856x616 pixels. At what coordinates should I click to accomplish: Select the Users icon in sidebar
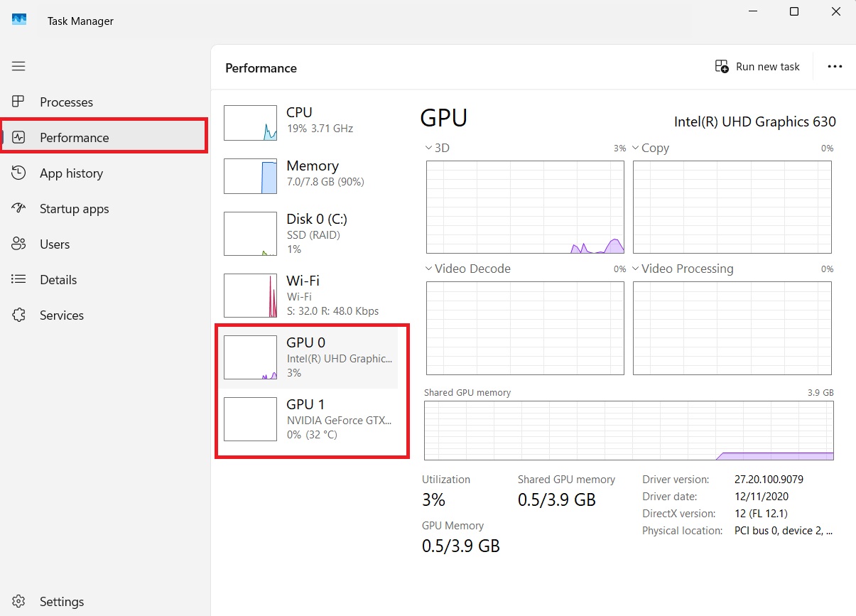pos(18,244)
